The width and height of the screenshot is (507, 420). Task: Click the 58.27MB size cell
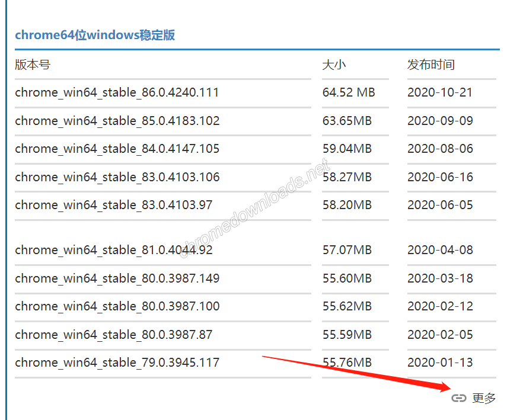coord(347,177)
